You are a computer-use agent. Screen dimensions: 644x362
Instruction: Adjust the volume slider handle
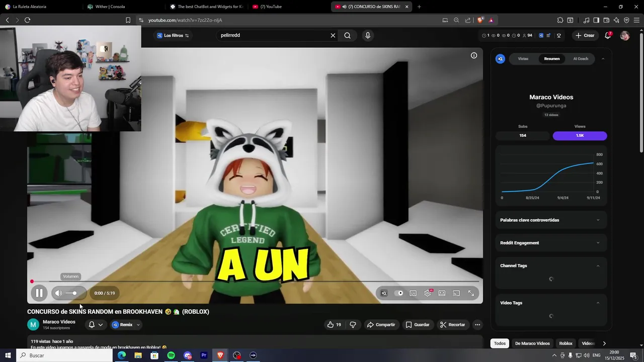coord(74,293)
